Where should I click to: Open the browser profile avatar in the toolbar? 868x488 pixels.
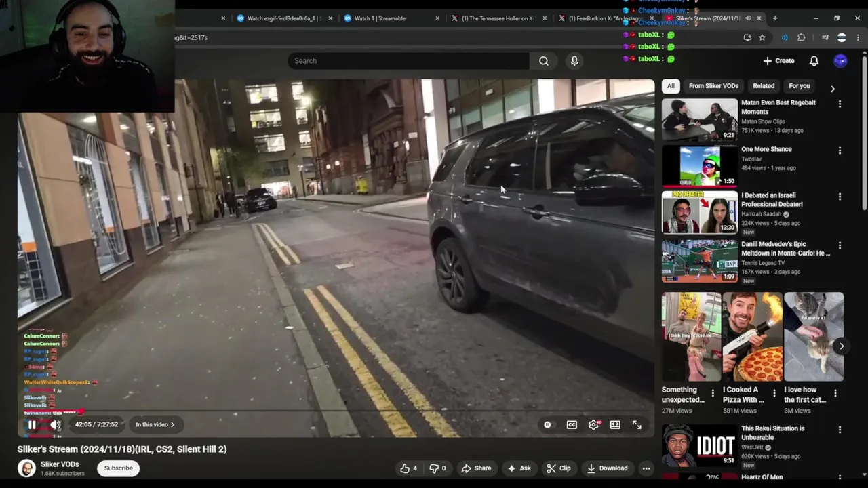[x=842, y=38]
